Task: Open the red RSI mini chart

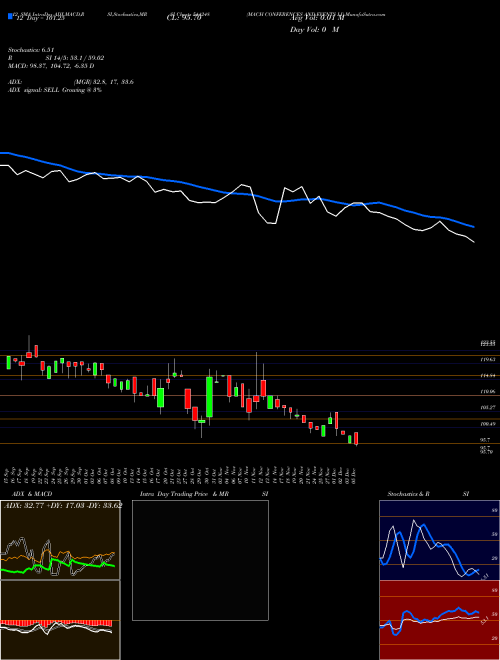Action: pyautogui.click(x=439, y=620)
